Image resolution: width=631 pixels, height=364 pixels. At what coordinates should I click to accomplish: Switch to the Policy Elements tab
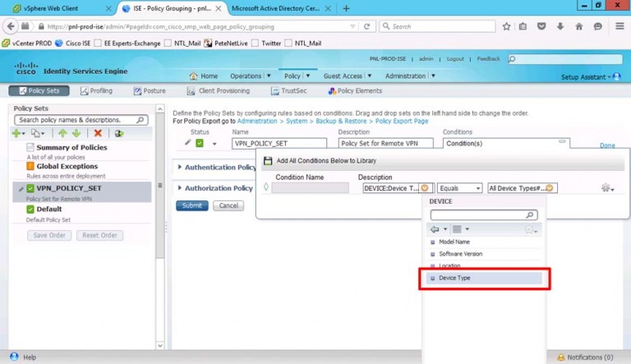pos(355,91)
